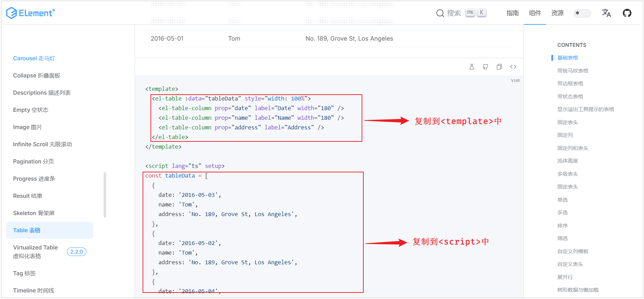
Task: Click the Element Plus logo
Action: click(x=30, y=13)
